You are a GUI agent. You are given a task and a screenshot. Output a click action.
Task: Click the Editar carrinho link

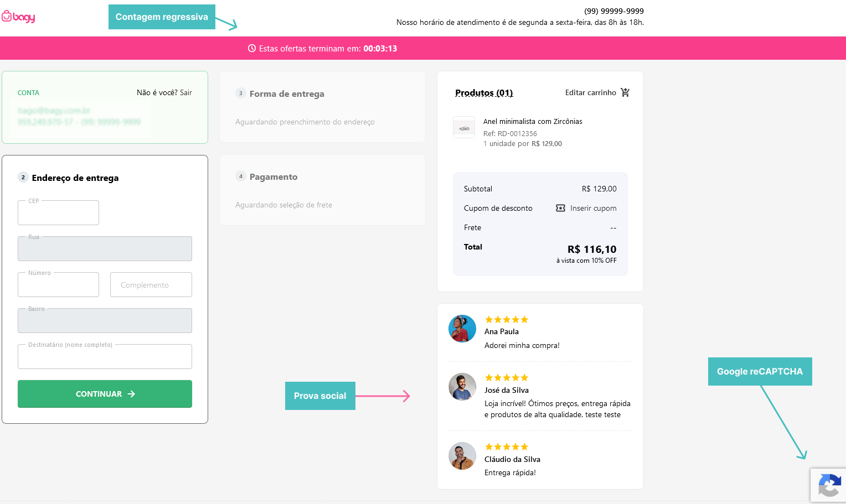tap(591, 92)
